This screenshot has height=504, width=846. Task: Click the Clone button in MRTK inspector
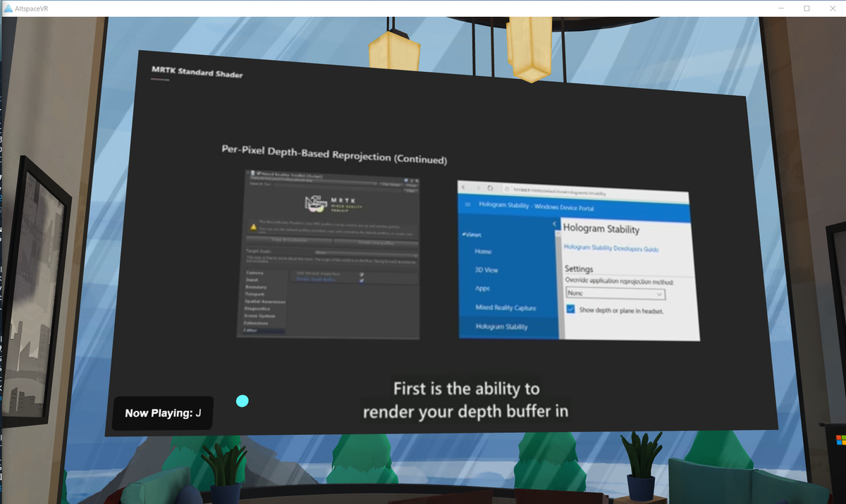(412, 185)
